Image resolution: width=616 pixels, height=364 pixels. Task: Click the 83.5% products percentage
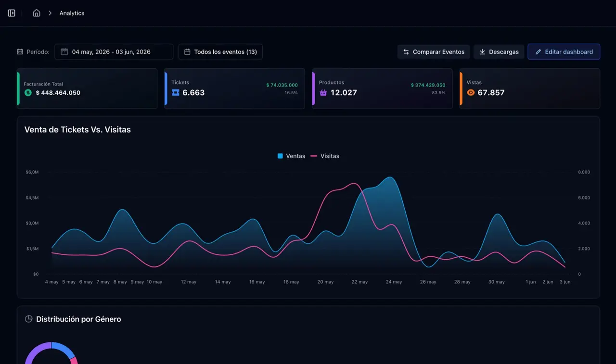[438, 92]
